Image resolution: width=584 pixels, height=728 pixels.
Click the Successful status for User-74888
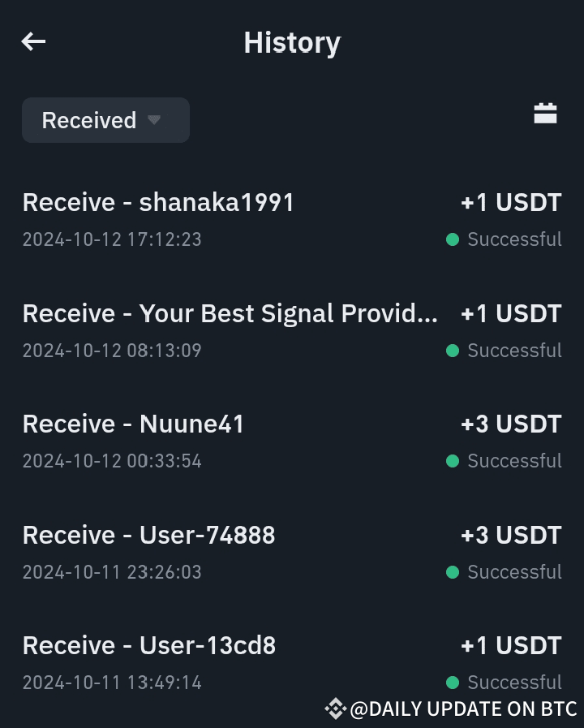514,572
